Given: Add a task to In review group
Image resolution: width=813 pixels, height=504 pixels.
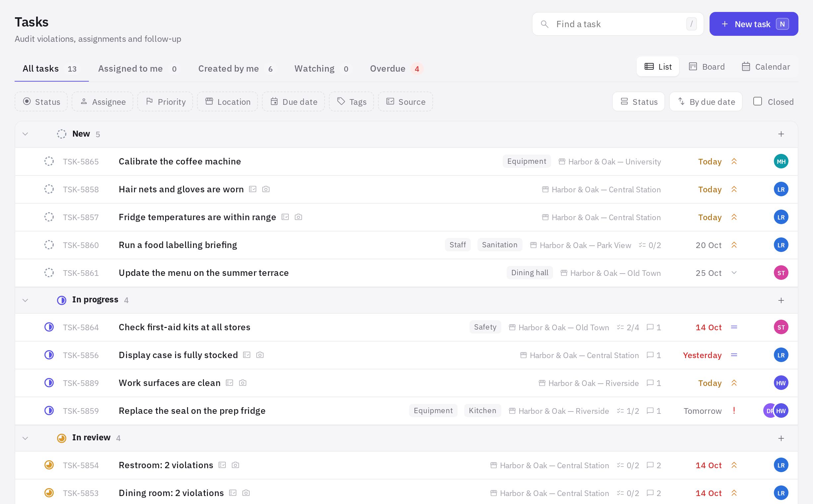Looking at the screenshot, I should tap(781, 438).
